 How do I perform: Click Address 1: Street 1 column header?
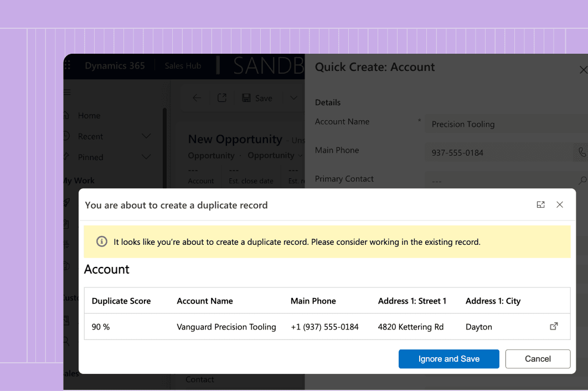coord(412,301)
